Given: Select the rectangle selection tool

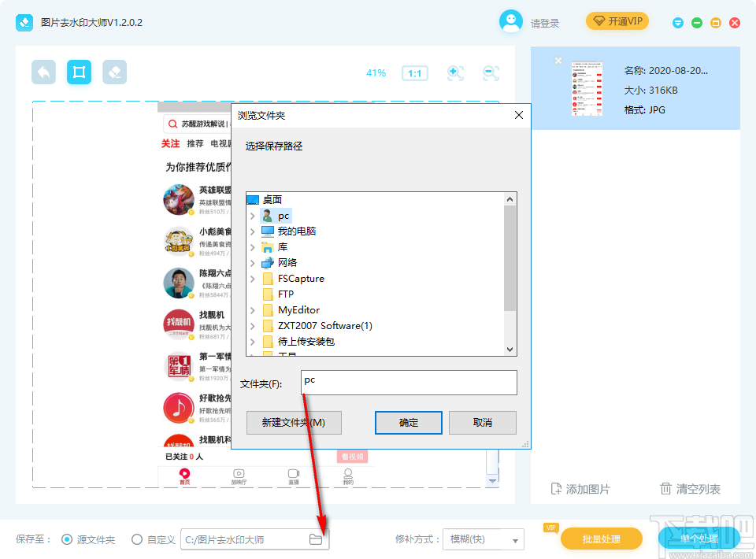Looking at the screenshot, I should [79, 71].
